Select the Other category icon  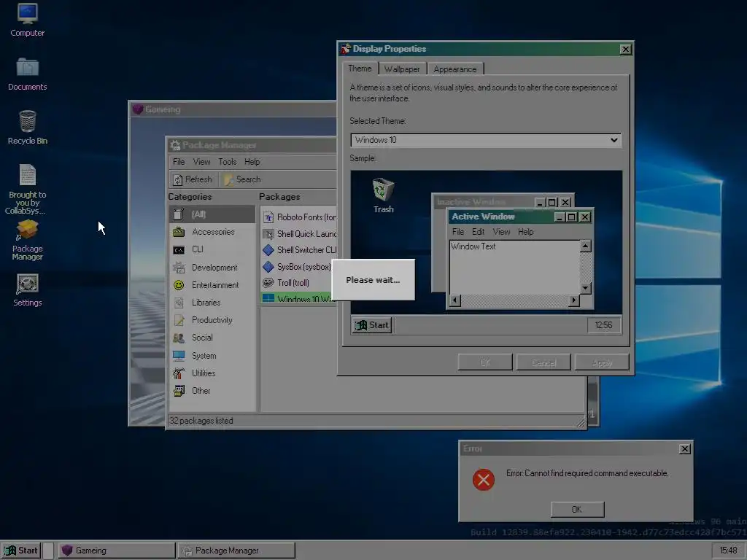(x=179, y=391)
